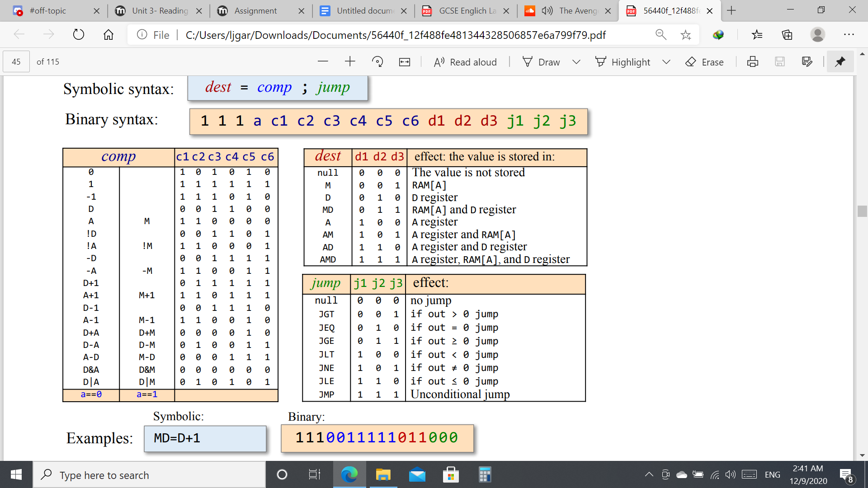Image resolution: width=868 pixels, height=488 pixels.
Task: Rotate the PDF page
Action: click(377, 62)
